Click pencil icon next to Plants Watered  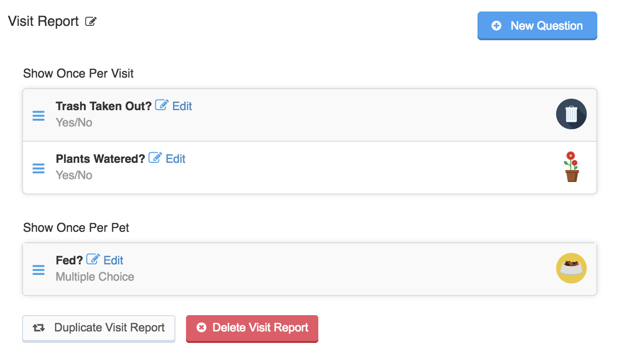[155, 158]
